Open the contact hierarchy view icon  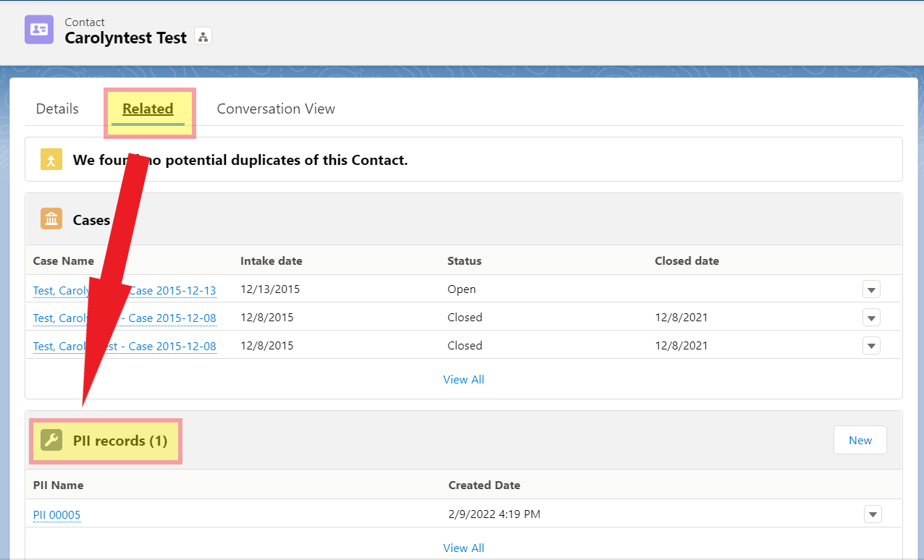(203, 38)
